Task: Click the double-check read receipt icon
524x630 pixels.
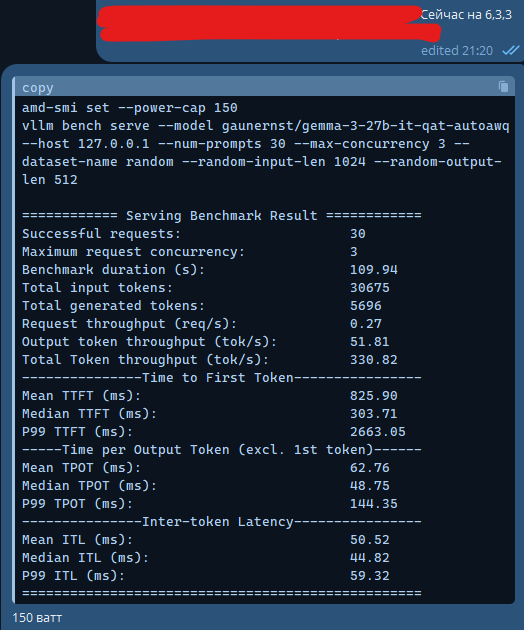Action: (x=511, y=50)
